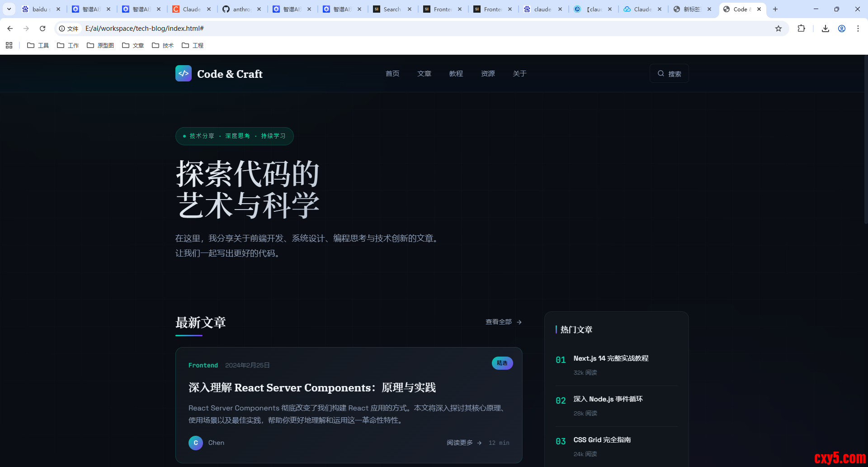This screenshot has height=467, width=868.
Task: Click the 12 min reading time
Action: (x=499, y=443)
